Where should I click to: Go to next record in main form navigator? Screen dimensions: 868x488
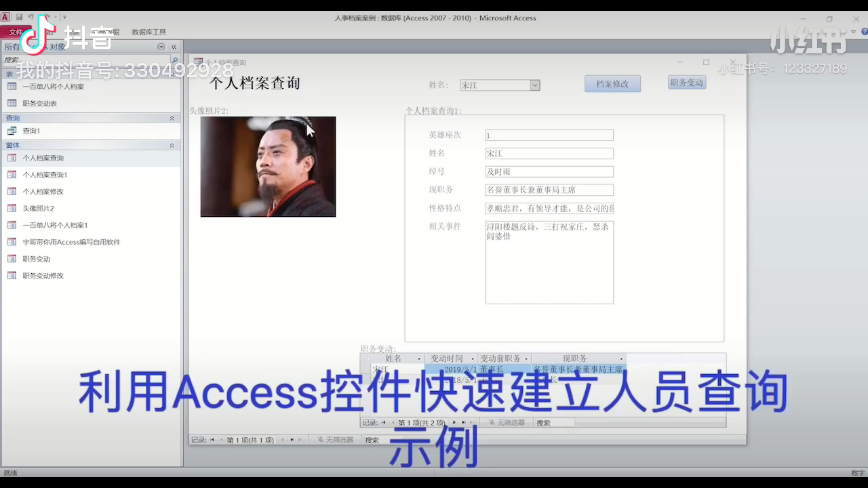point(283,440)
